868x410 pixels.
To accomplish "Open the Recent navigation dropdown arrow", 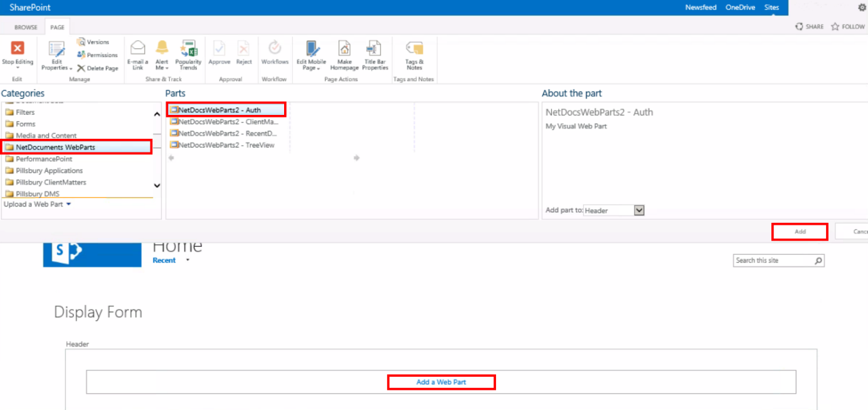I will pyautogui.click(x=188, y=261).
